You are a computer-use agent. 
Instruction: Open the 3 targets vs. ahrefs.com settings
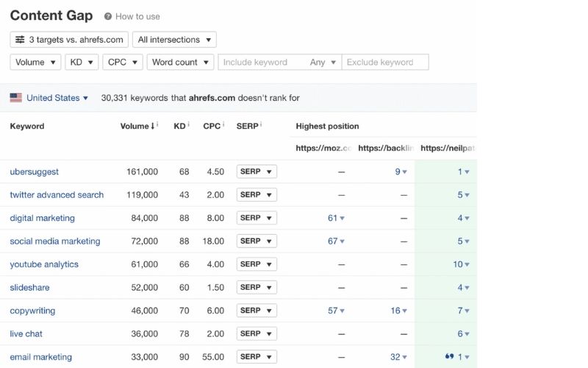[x=69, y=40]
